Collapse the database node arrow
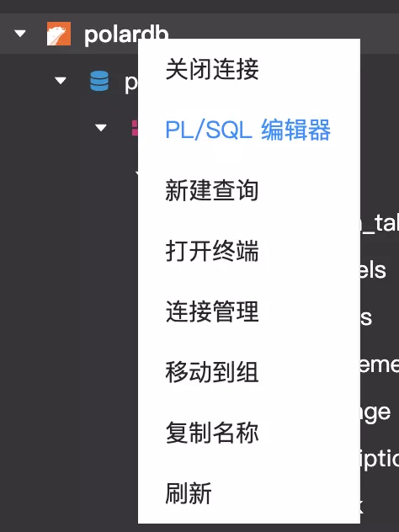399x532 pixels. pos(61,81)
